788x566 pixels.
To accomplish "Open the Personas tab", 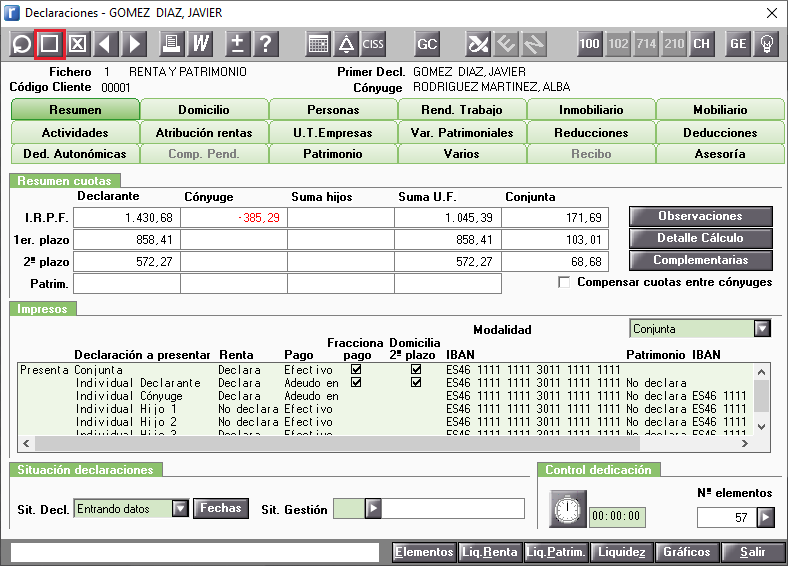I will pos(333,110).
